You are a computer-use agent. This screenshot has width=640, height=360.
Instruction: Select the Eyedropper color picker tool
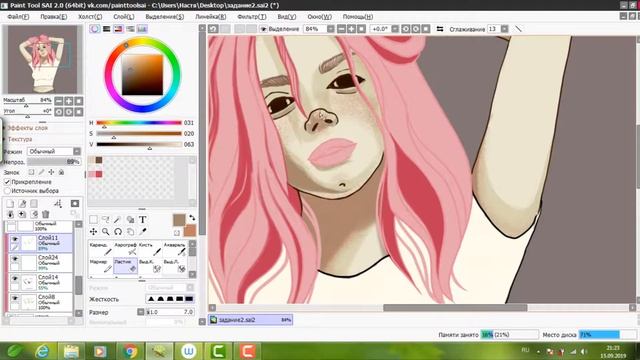(142, 232)
